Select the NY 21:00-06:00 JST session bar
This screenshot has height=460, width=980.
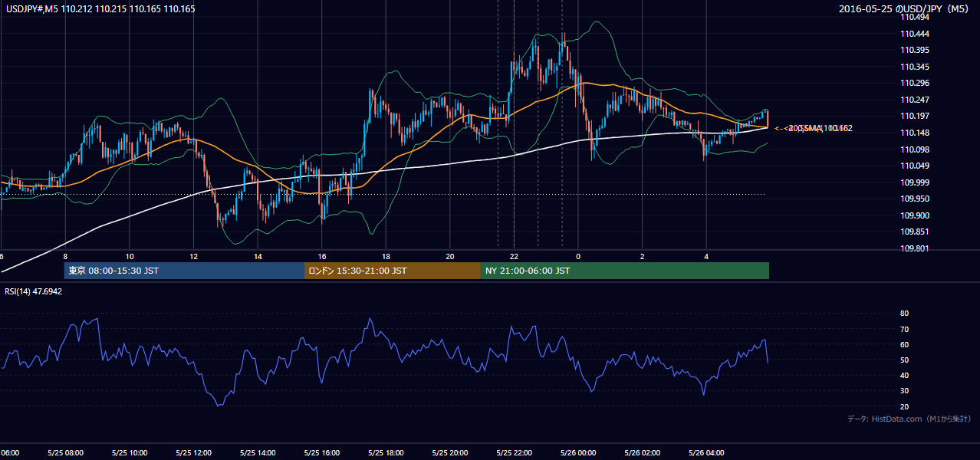coord(625,271)
